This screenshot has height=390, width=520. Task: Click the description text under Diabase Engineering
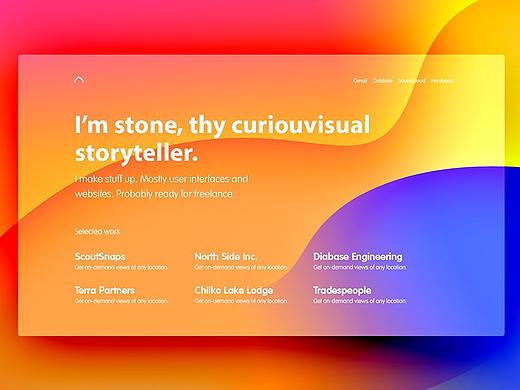point(359,267)
